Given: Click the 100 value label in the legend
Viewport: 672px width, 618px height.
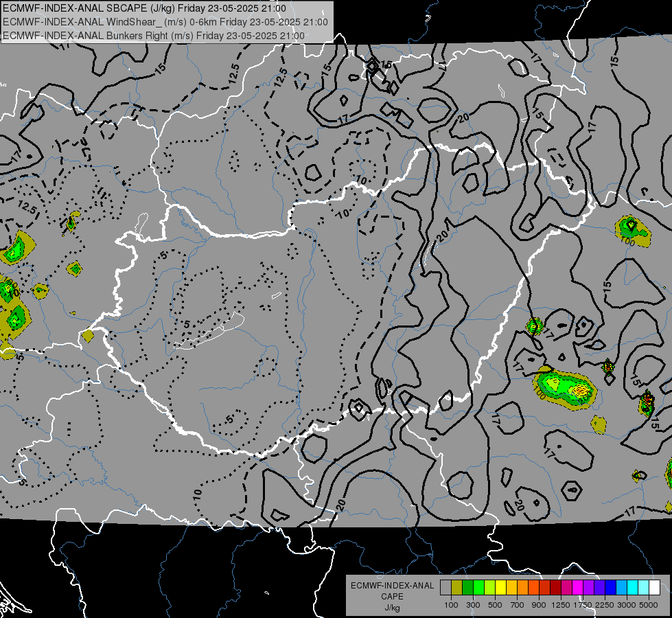Looking at the screenshot, I should tap(451, 605).
